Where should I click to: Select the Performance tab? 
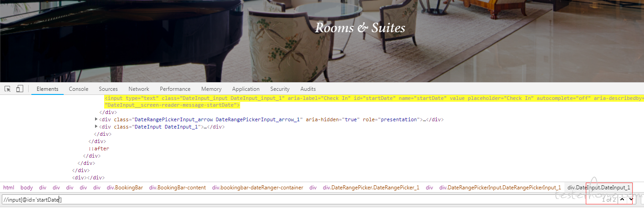(x=175, y=89)
